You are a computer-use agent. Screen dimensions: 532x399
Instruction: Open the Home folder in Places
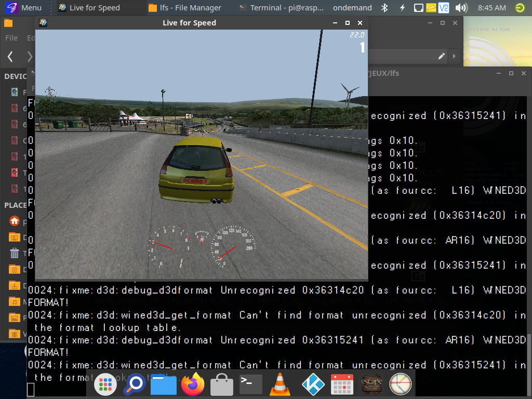[14, 221]
